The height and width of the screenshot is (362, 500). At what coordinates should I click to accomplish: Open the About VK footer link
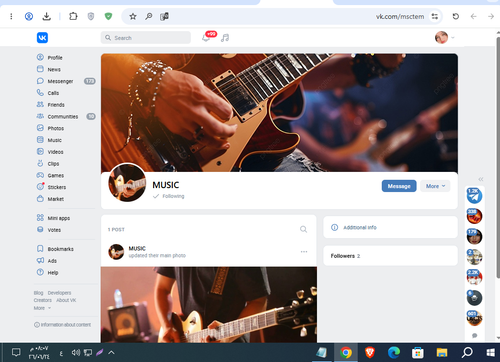66,300
